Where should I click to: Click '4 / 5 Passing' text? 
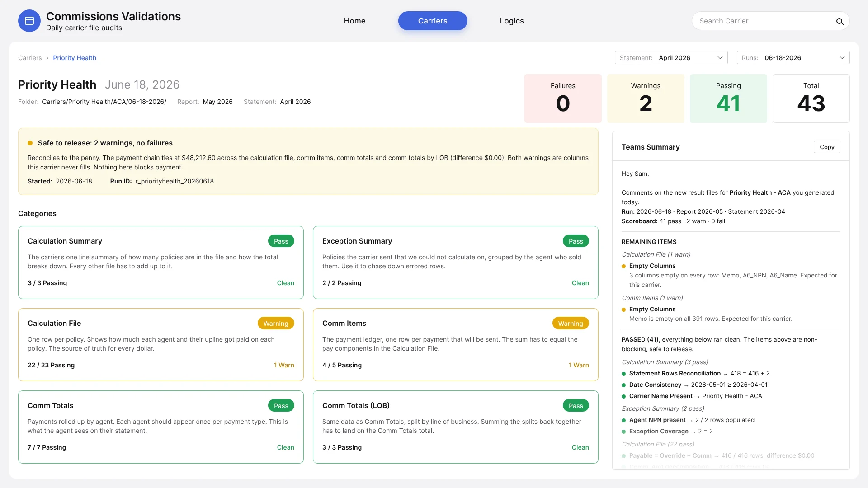(x=342, y=365)
